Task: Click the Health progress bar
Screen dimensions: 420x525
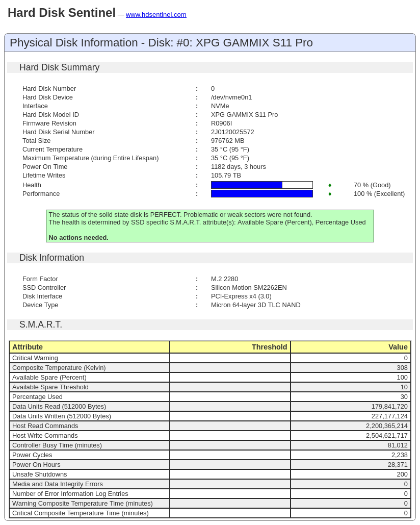Action: (x=262, y=185)
